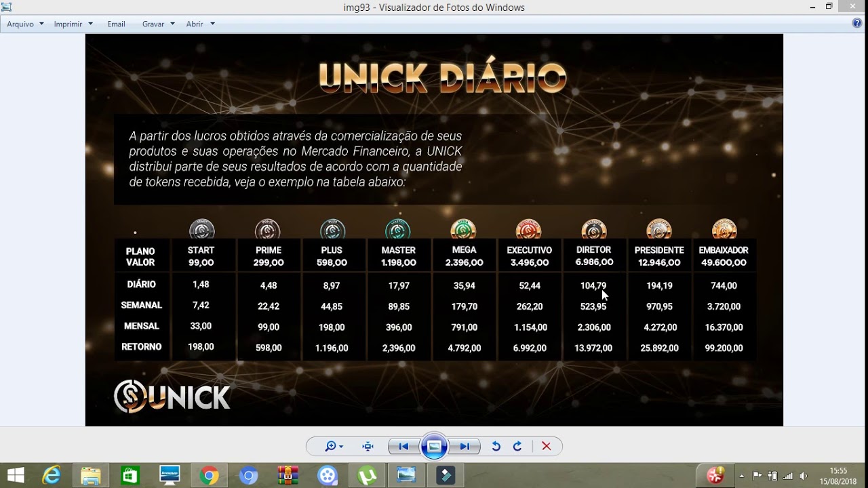Viewport: 868px width, 488px height.
Task: Click the START plan column header
Action: tap(201, 256)
